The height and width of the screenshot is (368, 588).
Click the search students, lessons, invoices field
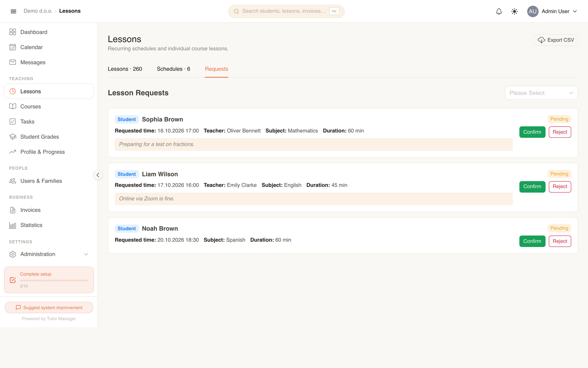(x=286, y=11)
